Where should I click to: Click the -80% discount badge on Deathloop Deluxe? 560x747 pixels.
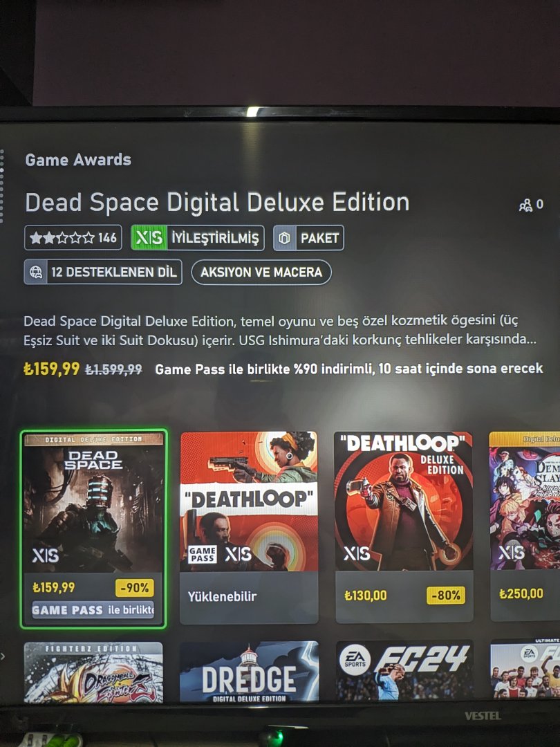[x=446, y=595]
